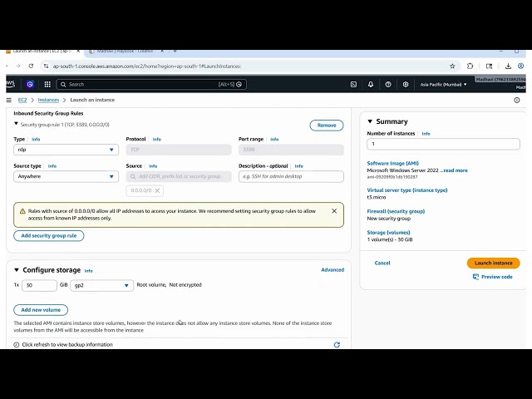Open browser profile avatar icon

pos(521,66)
